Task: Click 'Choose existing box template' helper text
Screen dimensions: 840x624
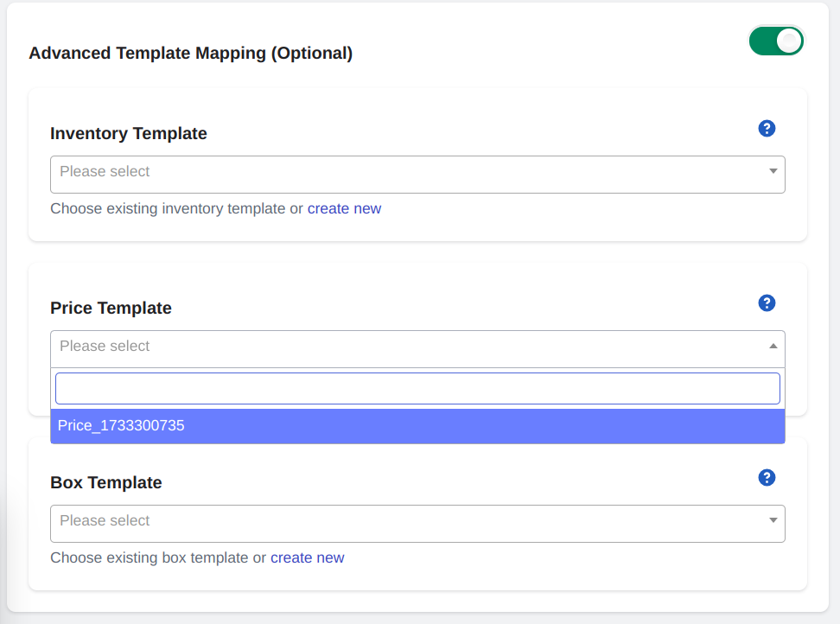Action: click(150, 557)
